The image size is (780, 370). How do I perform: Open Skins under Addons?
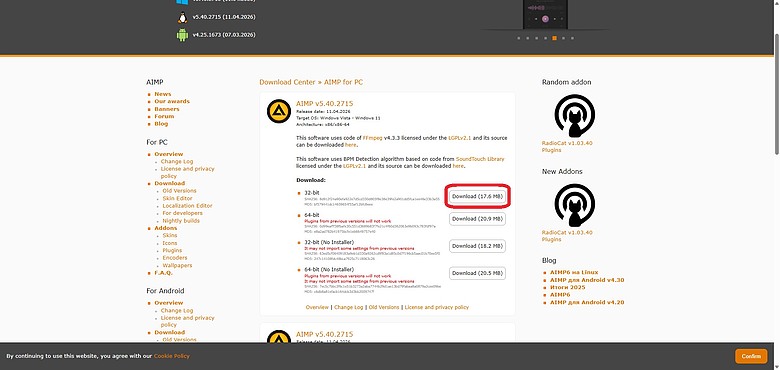click(x=170, y=236)
